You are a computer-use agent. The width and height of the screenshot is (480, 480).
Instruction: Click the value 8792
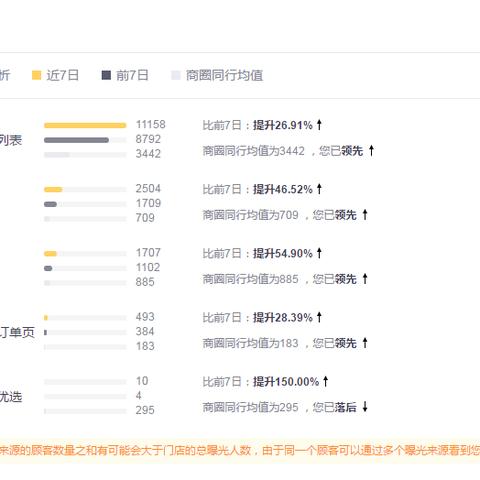pos(148,139)
